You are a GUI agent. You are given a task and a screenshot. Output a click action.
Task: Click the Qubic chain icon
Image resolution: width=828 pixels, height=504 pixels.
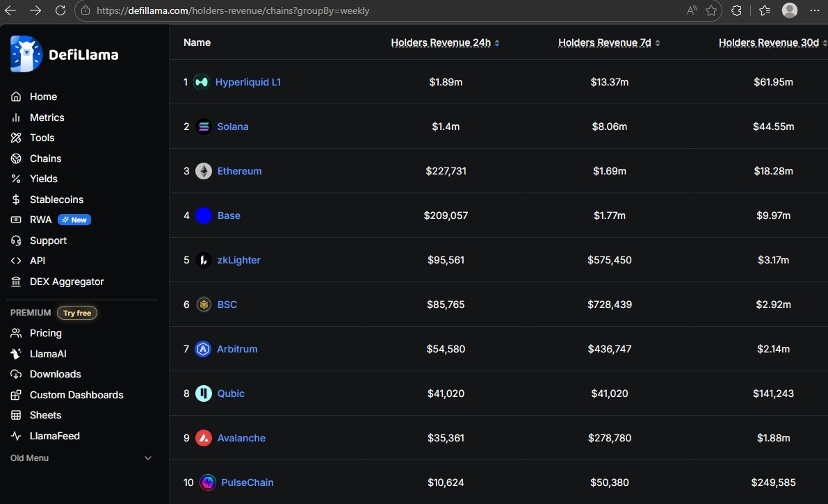click(203, 393)
